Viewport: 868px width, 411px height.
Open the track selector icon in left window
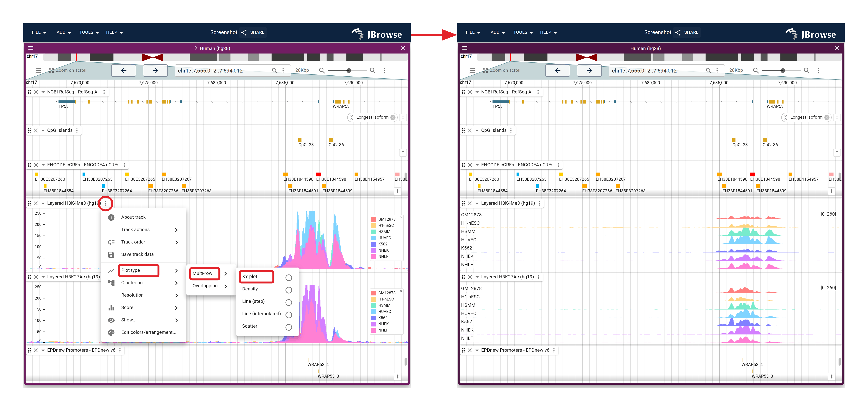[38, 70]
